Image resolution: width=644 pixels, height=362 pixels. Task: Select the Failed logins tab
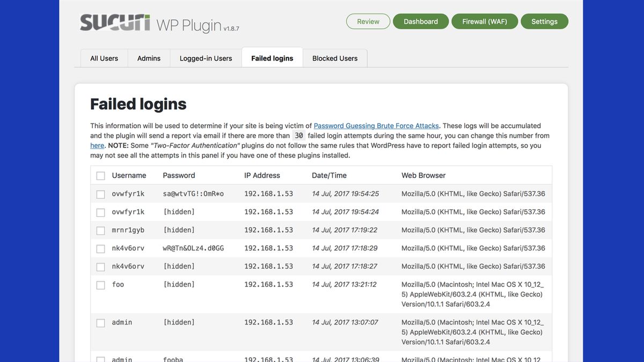[x=272, y=58]
